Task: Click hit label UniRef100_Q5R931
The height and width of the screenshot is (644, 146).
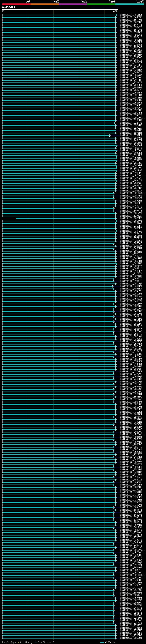Action: [x=131, y=605]
